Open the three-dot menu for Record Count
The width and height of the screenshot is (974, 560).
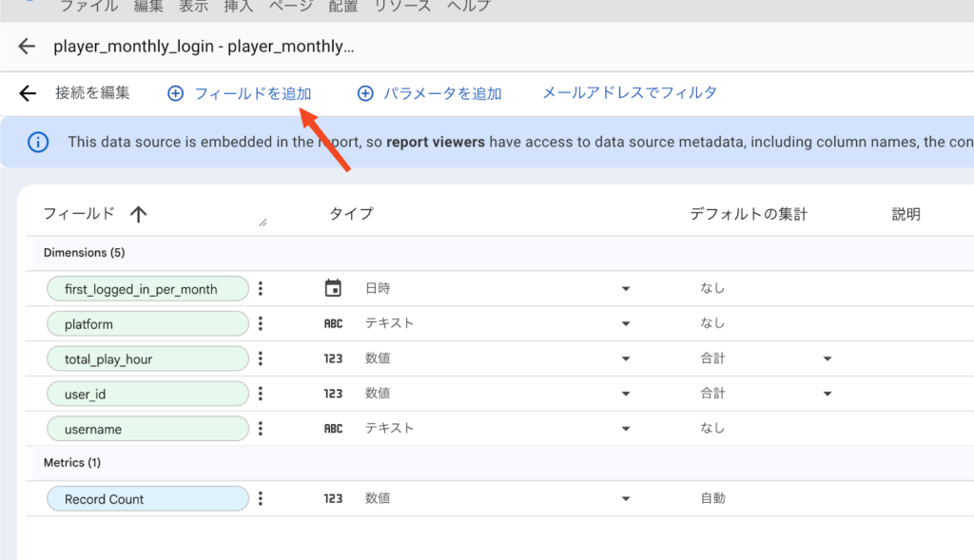(x=261, y=498)
